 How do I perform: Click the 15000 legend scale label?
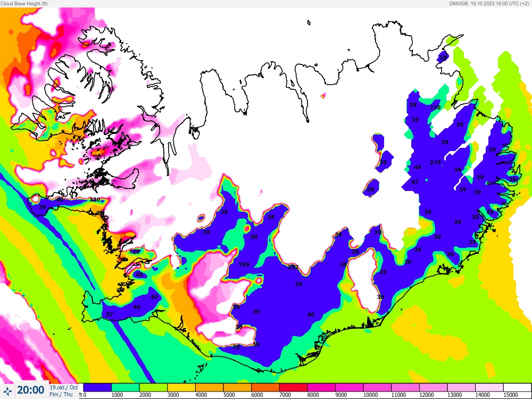[510, 395]
